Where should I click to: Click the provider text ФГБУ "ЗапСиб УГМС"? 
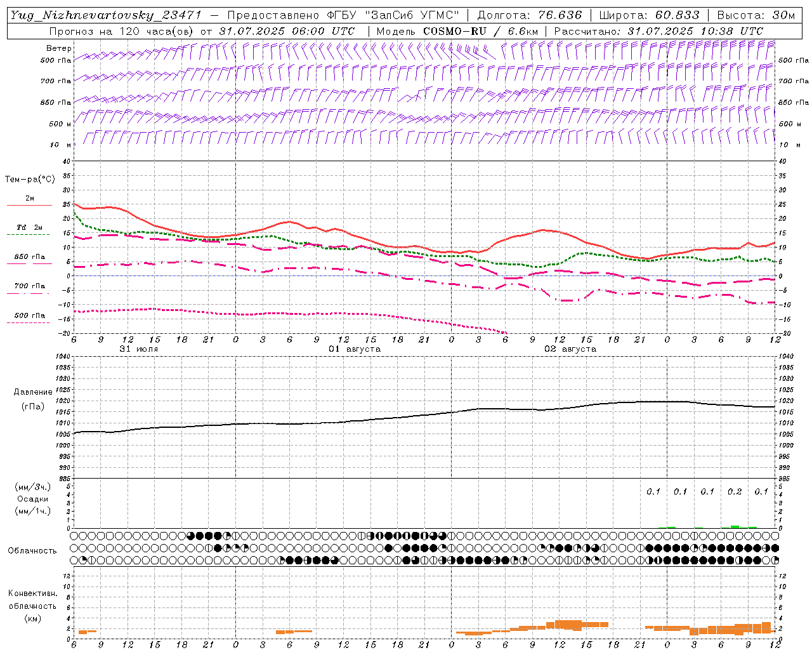(x=391, y=15)
